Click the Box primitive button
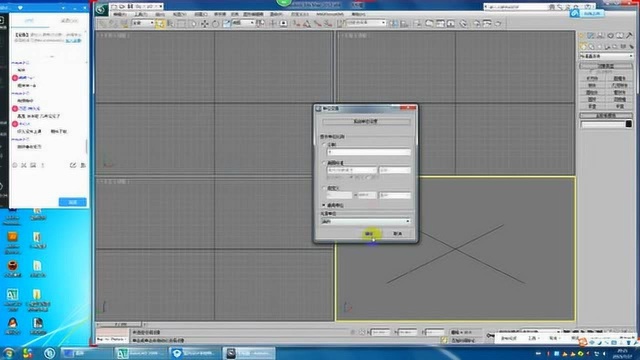640x360 pixels. coord(592,78)
